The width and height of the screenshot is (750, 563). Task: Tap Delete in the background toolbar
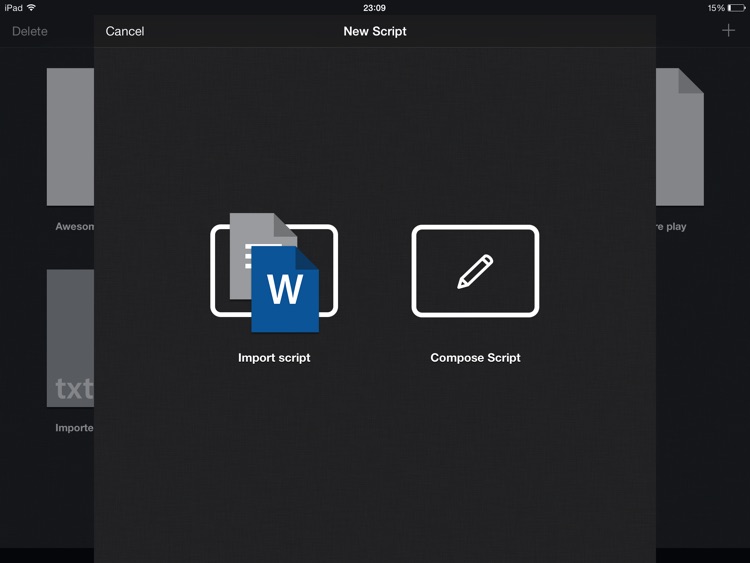pos(30,31)
